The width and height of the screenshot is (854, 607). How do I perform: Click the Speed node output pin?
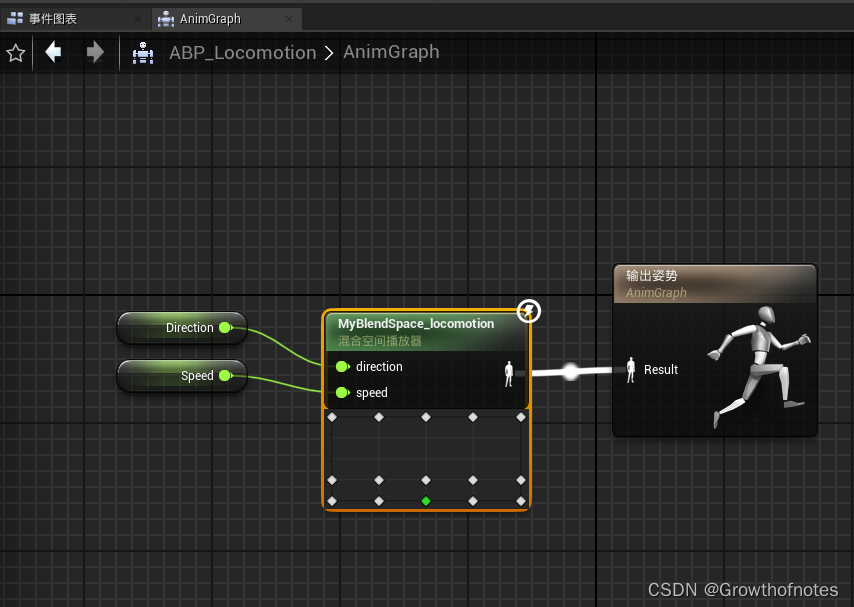pyautogui.click(x=225, y=375)
